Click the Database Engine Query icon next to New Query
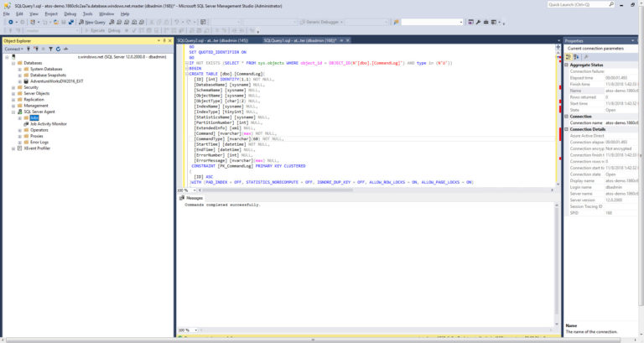This screenshot has height=343, width=644. click(x=112, y=22)
